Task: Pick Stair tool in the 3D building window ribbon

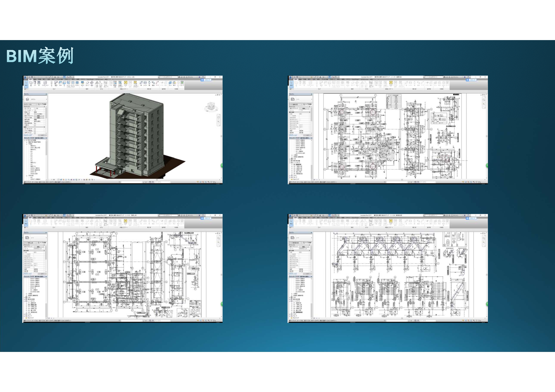Action: 92,83
